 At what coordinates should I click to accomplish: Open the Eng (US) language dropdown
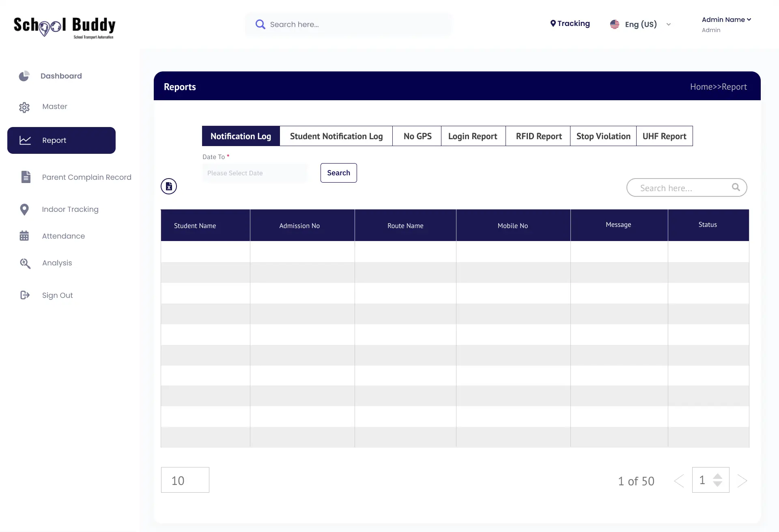[x=669, y=24]
